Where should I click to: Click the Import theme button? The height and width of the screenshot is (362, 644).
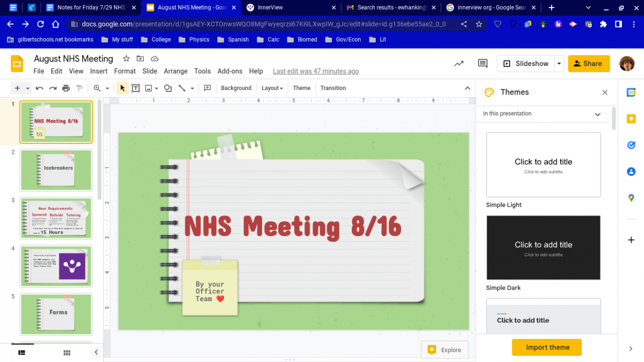pyautogui.click(x=547, y=347)
